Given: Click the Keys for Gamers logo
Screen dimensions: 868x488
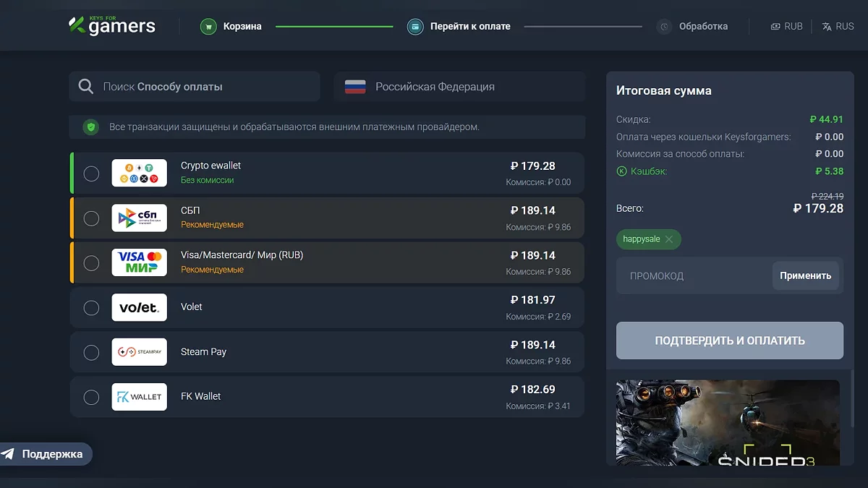Looking at the screenshot, I should click(x=112, y=26).
